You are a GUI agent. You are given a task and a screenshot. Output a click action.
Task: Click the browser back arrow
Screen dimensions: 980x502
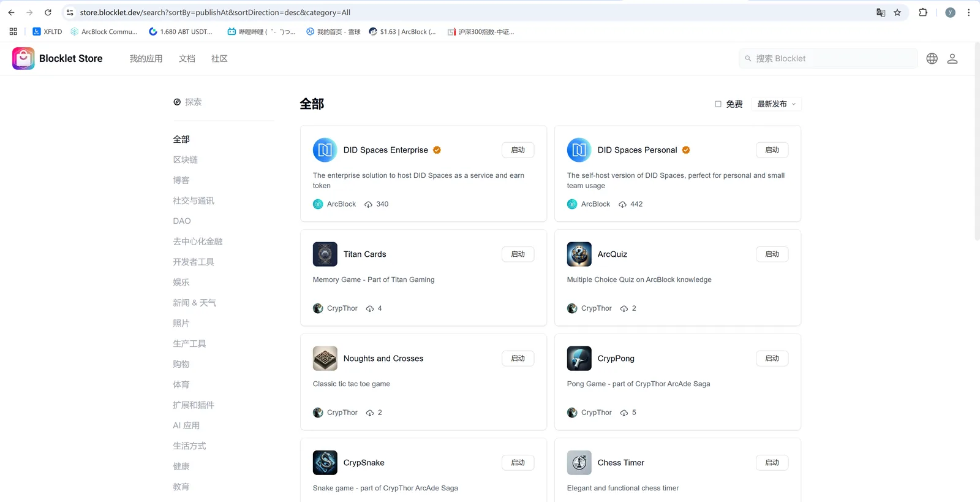11,12
